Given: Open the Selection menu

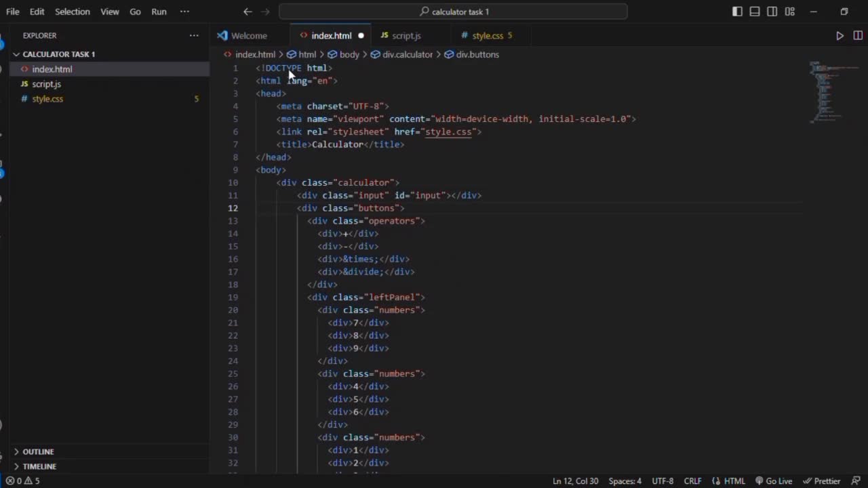Looking at the screenshot, I should (x=72, y=12).
